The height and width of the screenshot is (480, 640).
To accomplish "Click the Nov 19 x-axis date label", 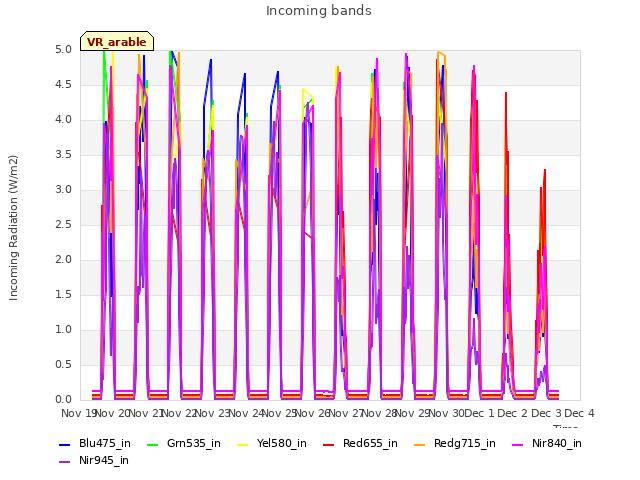I will coord(79,413).
